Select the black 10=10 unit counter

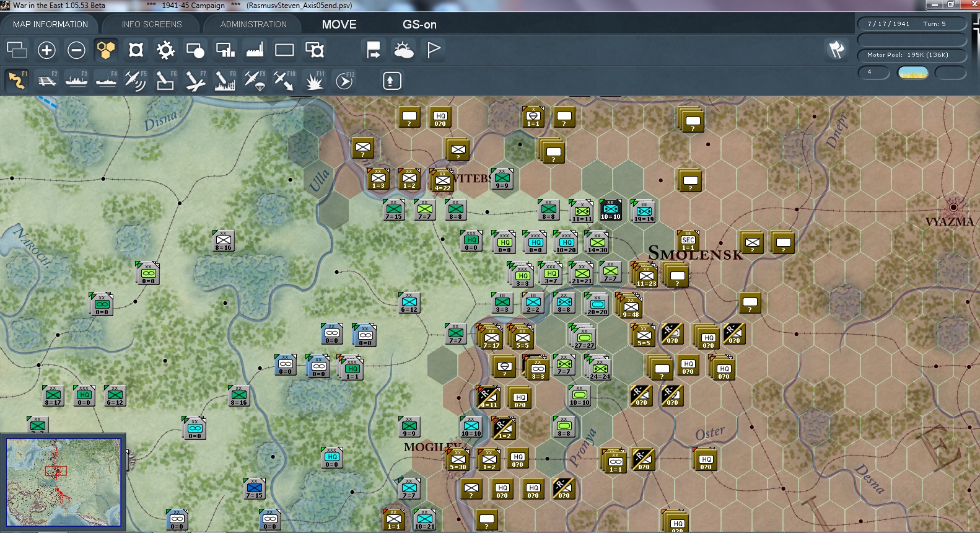click(610, 210)
